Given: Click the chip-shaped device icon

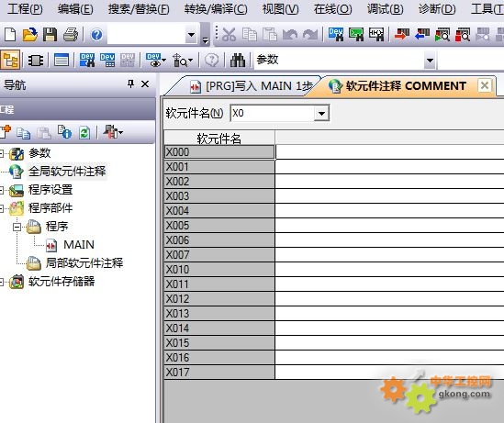Looking at the screenshot, I should (36, 60).
